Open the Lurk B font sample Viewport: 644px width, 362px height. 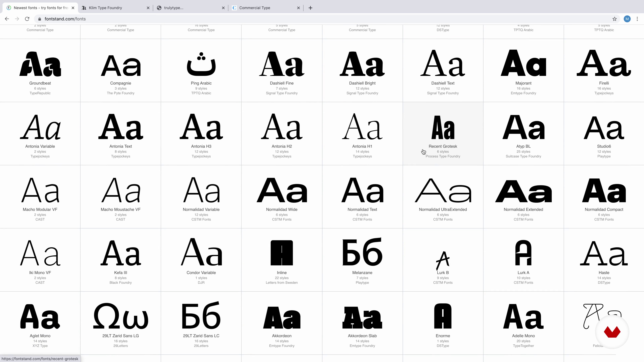(x=443, y=261)
